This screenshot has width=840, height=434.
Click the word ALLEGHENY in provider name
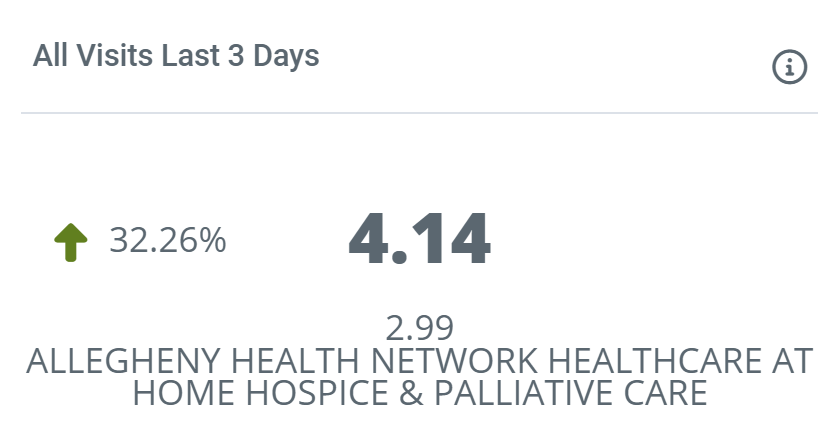(x=107, y=360)
